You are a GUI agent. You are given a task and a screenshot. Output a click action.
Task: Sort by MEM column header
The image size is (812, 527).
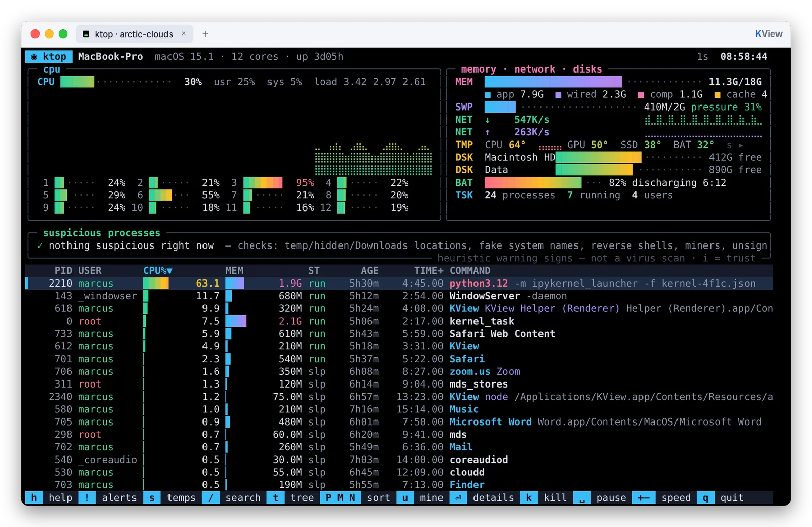(234, 271)
